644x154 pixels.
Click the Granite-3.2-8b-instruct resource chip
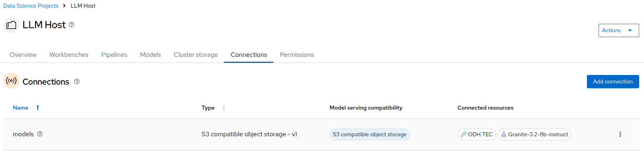(x=534, y=134)
